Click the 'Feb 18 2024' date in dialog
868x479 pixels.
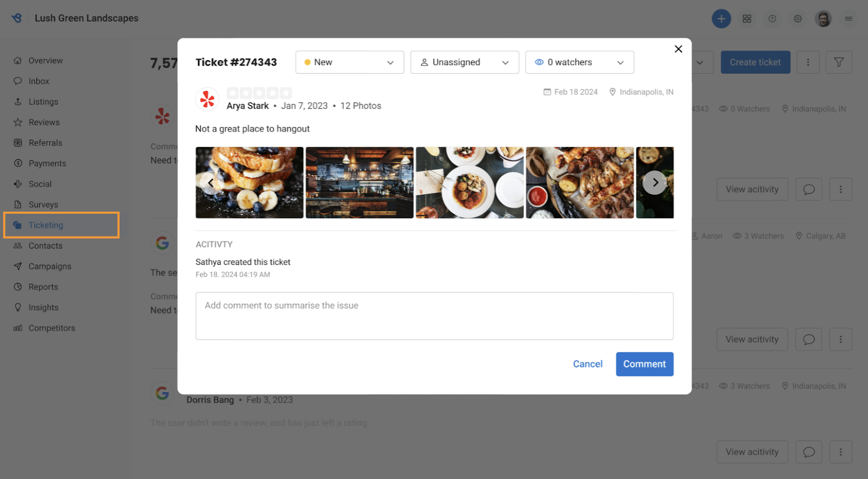click(x=576, y=92)
